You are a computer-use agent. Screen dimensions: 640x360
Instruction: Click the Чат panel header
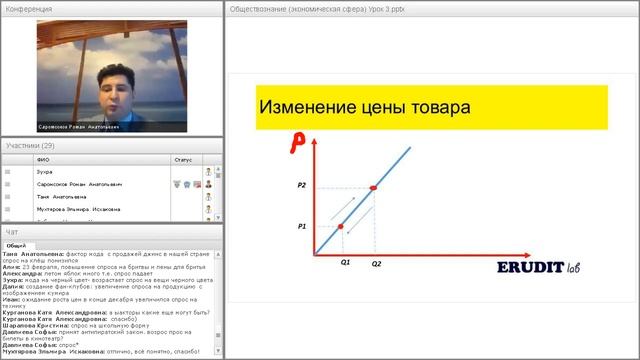(112, 232)
